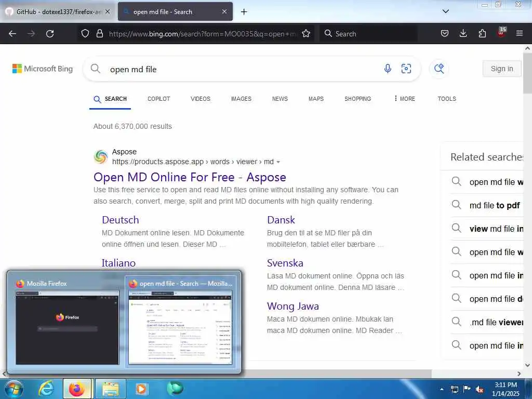Expand the MORE menu
Screen dimensions: 532x399
pyautogui.click(x=404, y=99)
